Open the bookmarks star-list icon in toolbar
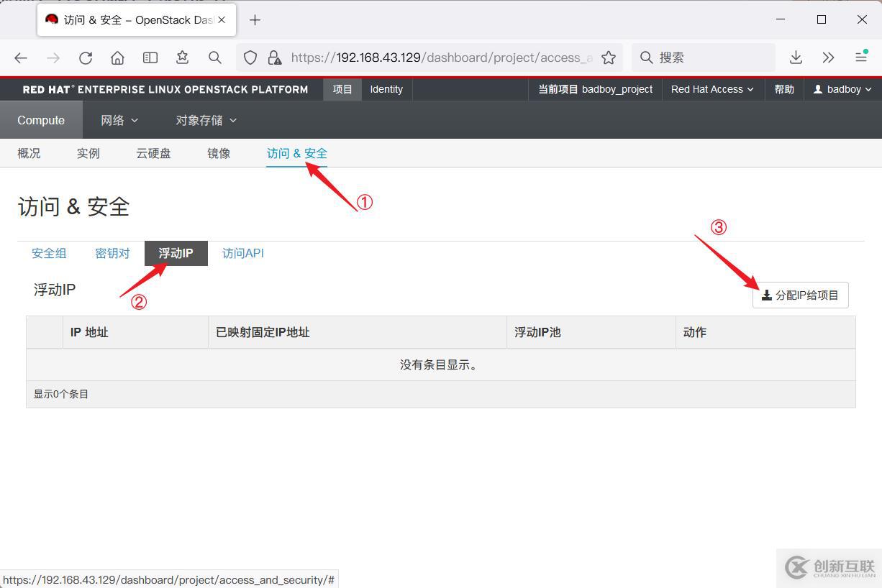 click(183, 58)
